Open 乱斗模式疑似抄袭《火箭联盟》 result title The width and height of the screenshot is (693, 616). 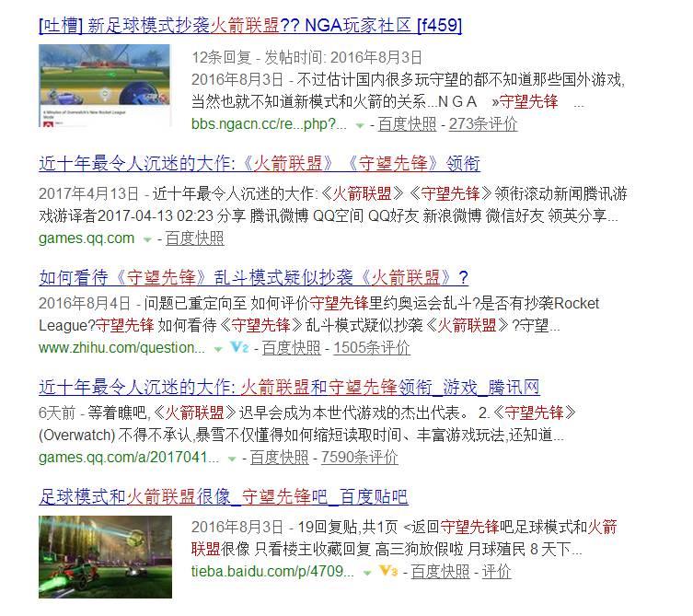click(253, 278)
